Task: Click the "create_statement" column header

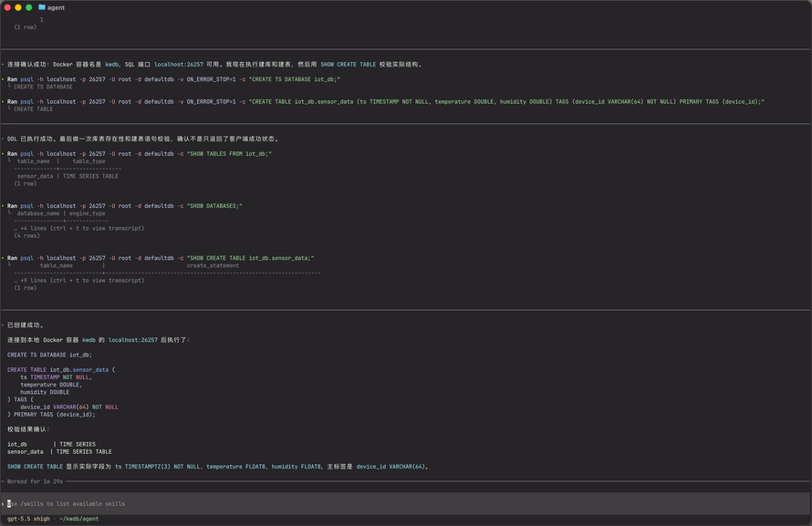Action: [x=213, y=266]
